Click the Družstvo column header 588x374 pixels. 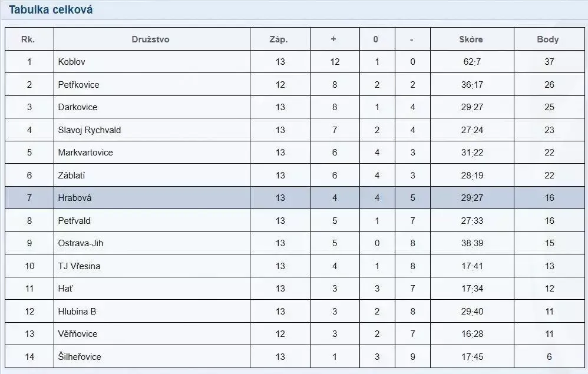click(151, 39)
